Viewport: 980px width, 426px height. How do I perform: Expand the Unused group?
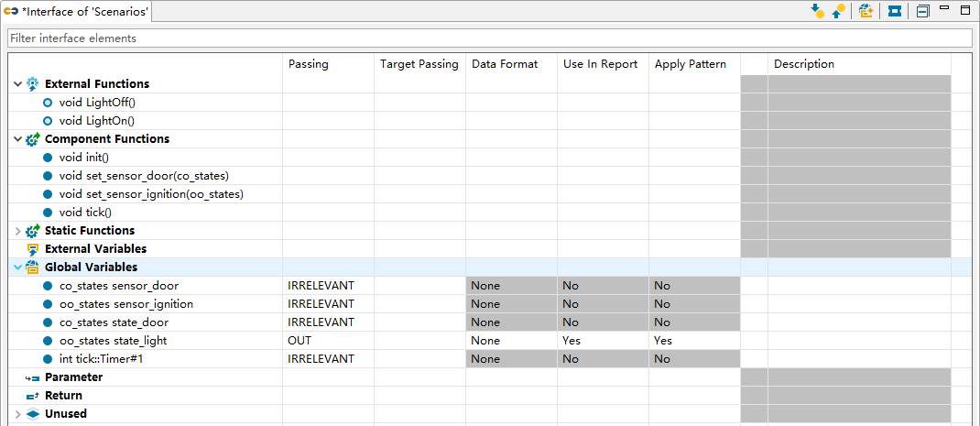point(17,414)
